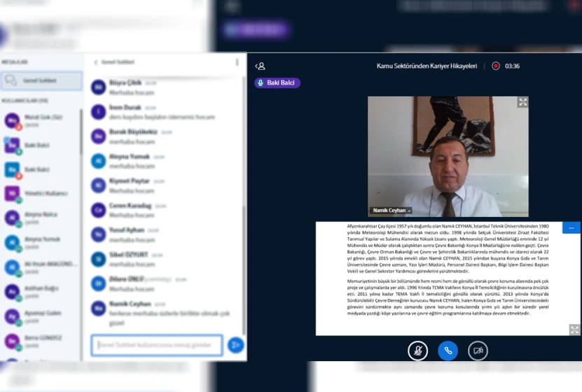Toggle the user list panel icon
The height and width of the screenshot is (392, 582).
tap(260, 66)
